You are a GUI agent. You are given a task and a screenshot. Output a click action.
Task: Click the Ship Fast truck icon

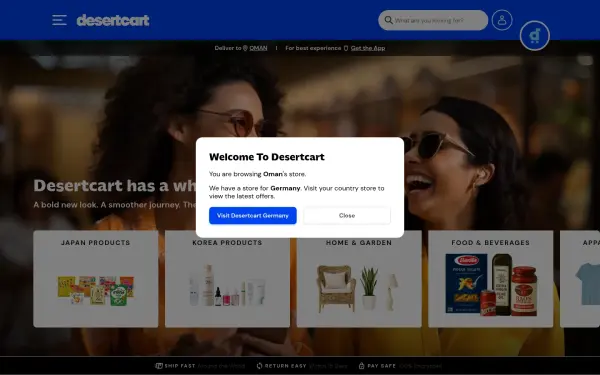(159, 366)
